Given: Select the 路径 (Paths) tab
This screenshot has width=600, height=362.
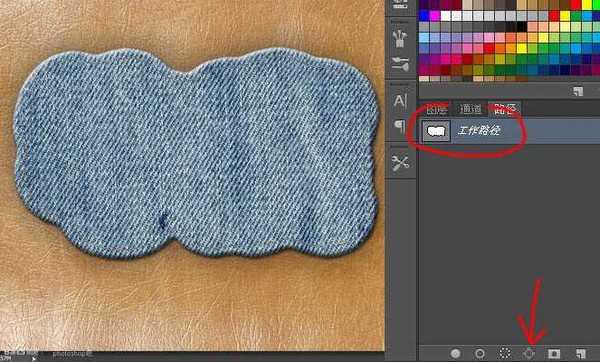Looking at the screenshot, I should [505, 109].
